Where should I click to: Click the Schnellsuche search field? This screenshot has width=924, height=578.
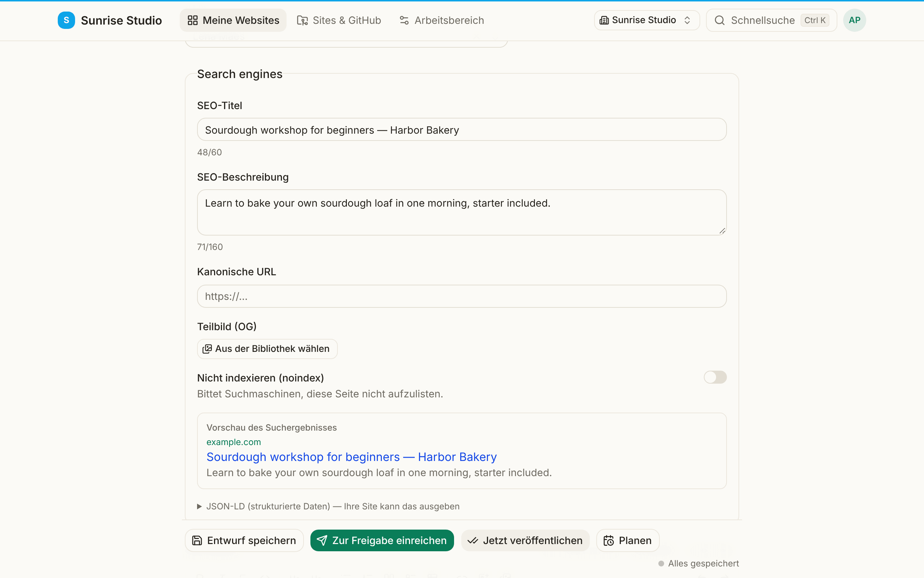click(771, 20)
